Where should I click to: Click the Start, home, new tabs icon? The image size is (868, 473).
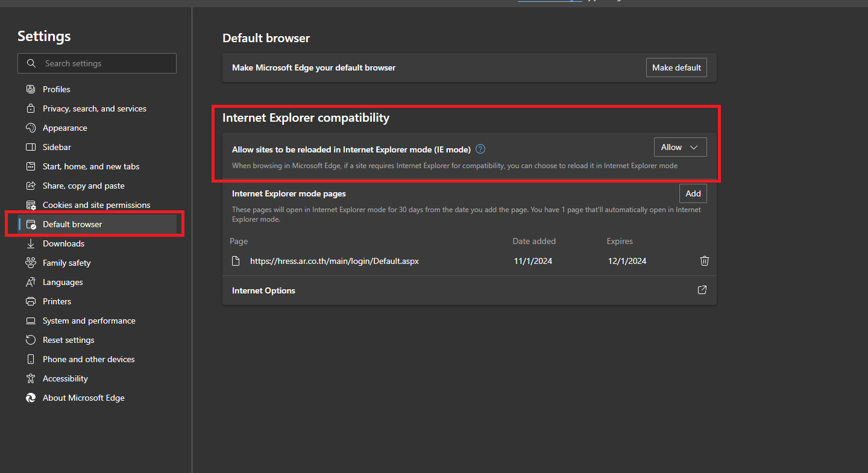click(31, 166)
